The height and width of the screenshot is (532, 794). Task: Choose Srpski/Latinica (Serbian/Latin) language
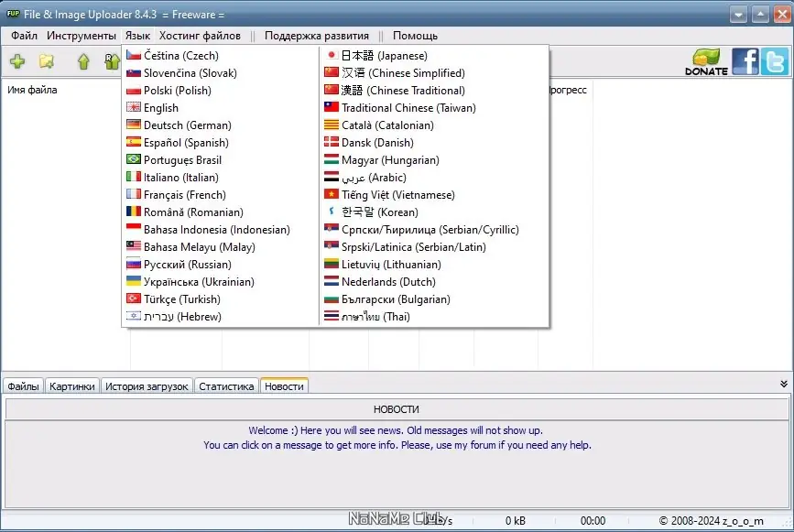tap(434, 247)
